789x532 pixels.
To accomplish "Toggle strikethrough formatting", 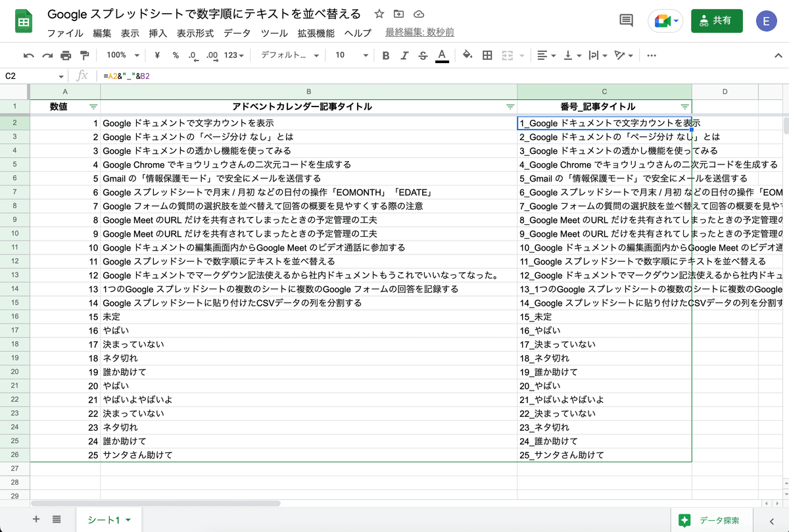I will [x=423, y=55].
